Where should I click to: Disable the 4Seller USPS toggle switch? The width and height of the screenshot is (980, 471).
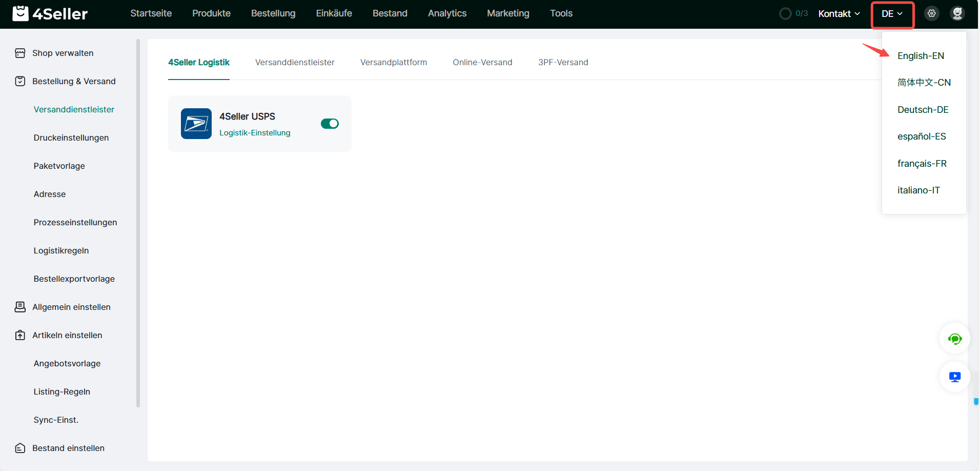coord(330,124)
